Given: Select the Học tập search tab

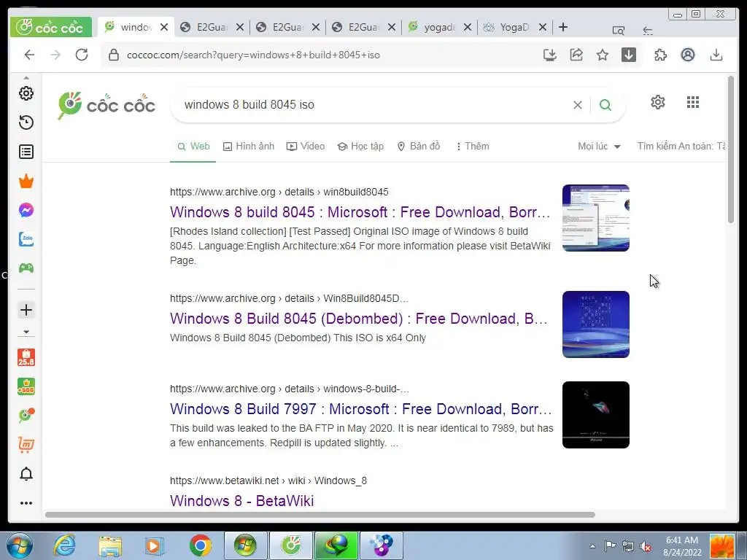Looking at the screenshot, I should pos(360,146).
